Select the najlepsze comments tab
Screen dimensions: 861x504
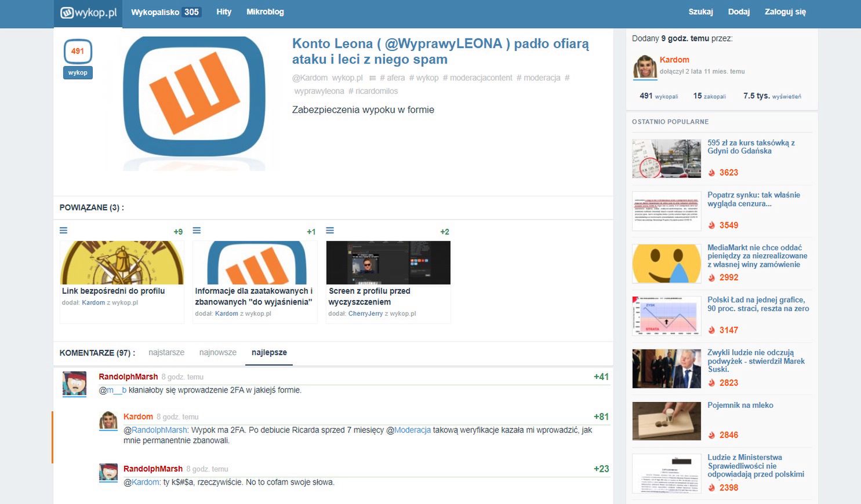[x=269, y=352]
